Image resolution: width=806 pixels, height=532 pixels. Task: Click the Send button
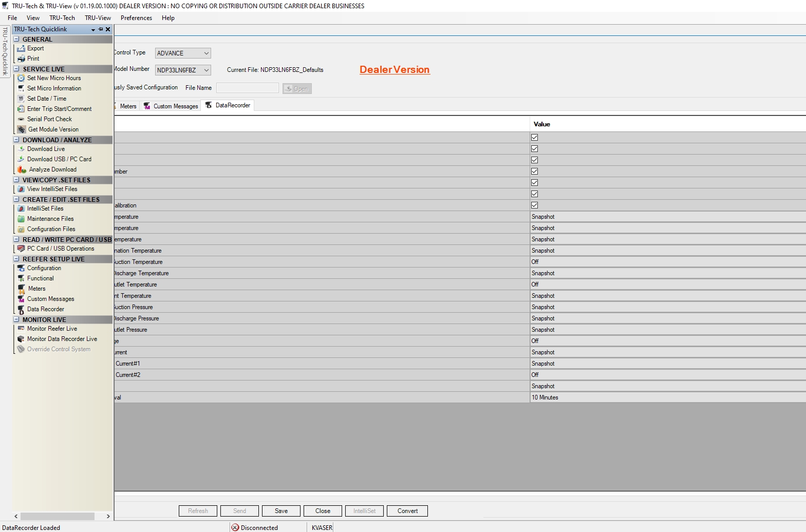tap(239, 511)
